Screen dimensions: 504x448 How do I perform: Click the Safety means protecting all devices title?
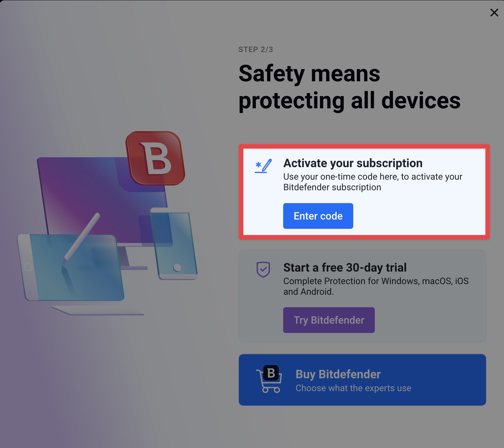(x=349, y=87)
